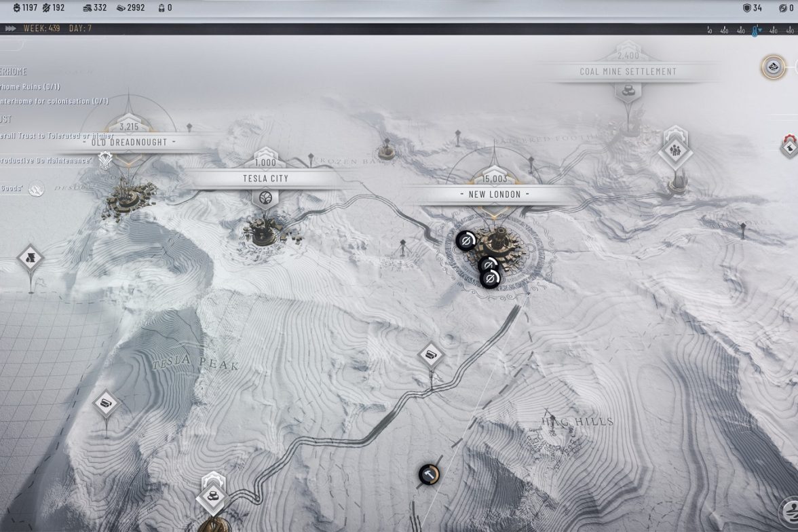Click the coal pile icon under Coal Mine Settlement

(628, 92)
